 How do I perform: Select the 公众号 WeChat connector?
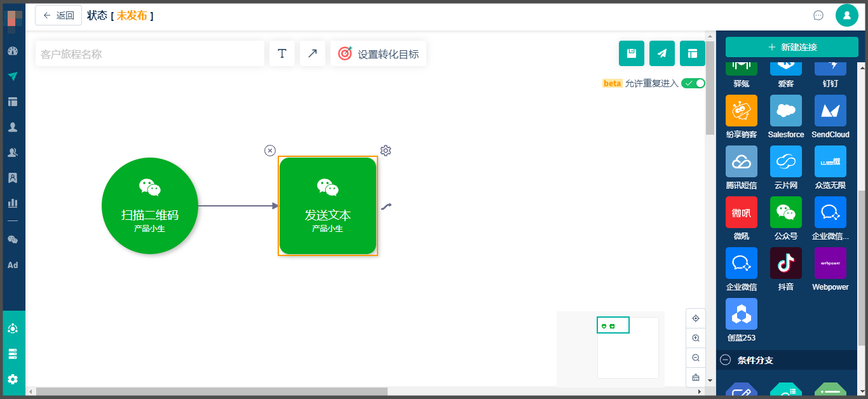(x=786, y=219)
